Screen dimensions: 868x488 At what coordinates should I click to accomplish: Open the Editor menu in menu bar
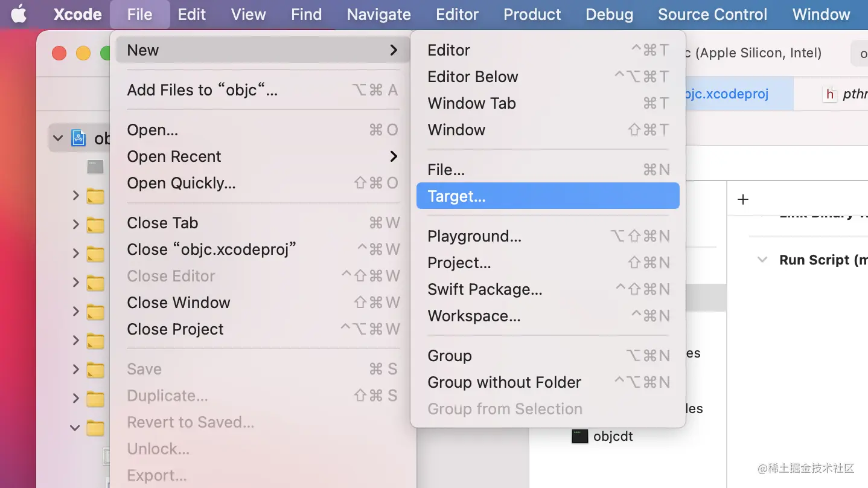point(457,14)
